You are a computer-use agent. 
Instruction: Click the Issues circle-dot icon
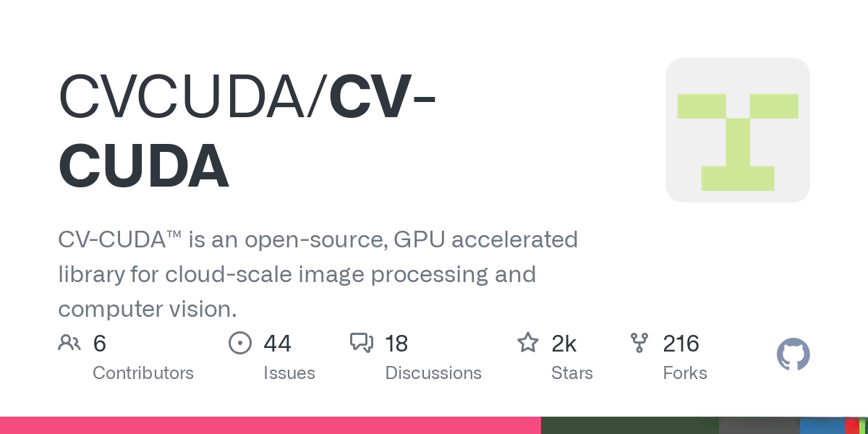pos(239,343)
